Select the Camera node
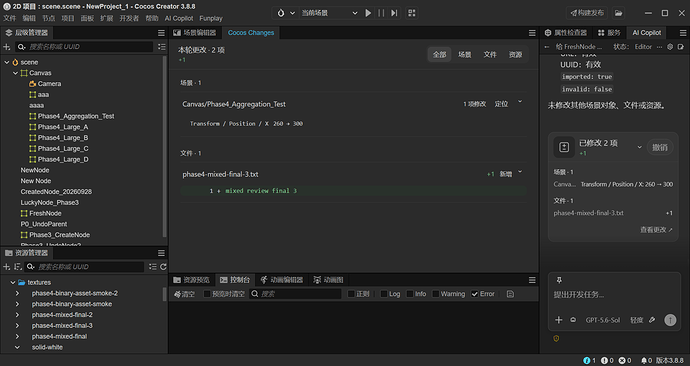690x366 pixels. [49, 84]
